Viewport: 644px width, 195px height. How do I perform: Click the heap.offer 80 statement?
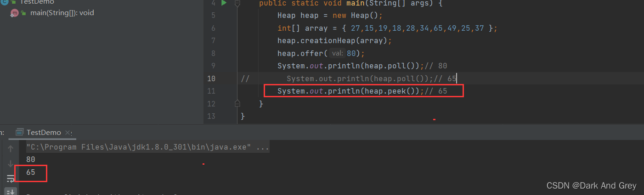[321, 54]
